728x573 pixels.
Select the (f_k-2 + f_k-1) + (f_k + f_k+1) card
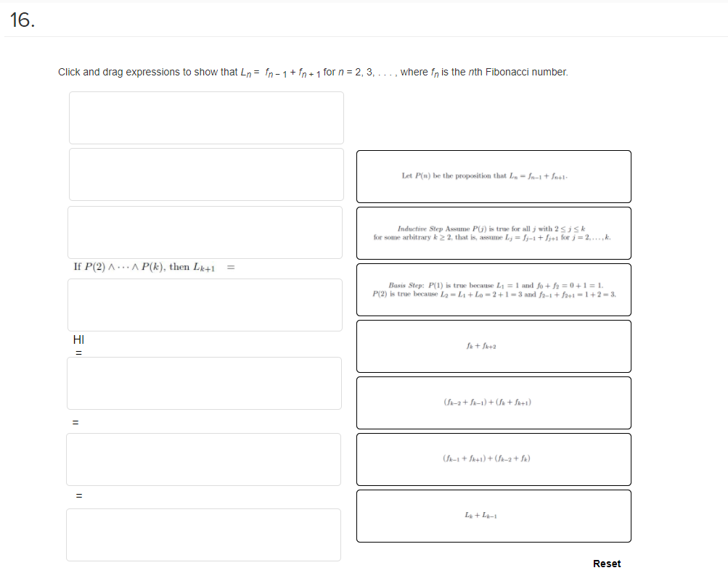[x=494, y=403]
